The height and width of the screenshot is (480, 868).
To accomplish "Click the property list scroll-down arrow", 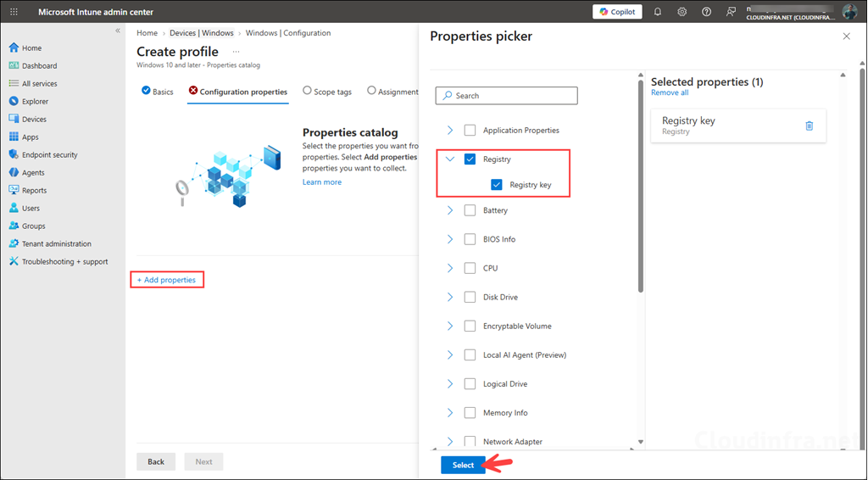I will [641, 442].
